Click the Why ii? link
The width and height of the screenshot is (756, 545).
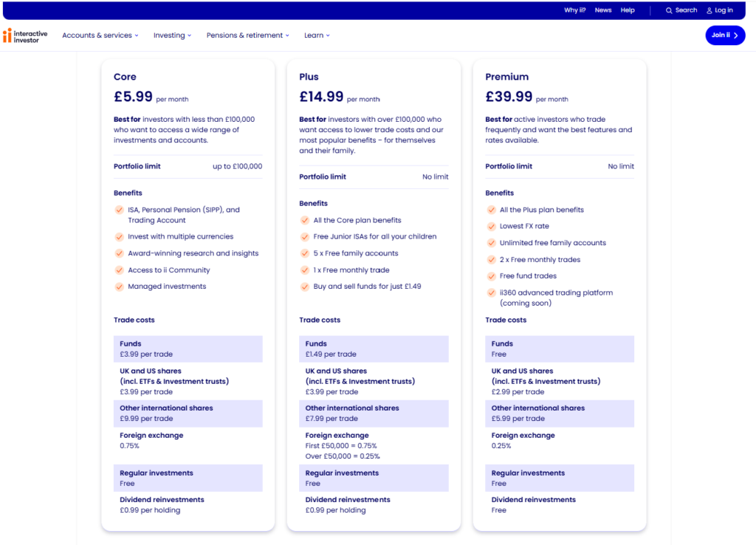574,10
